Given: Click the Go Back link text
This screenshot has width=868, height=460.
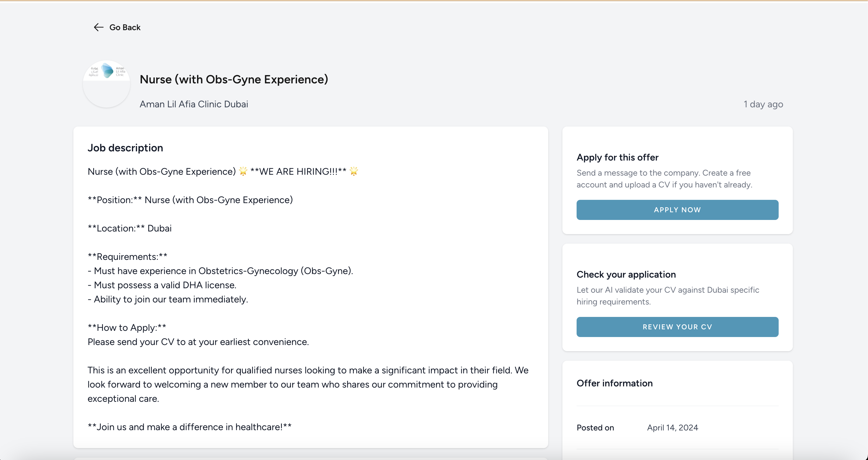Looking at the screenshot, I should pos(125,27).
